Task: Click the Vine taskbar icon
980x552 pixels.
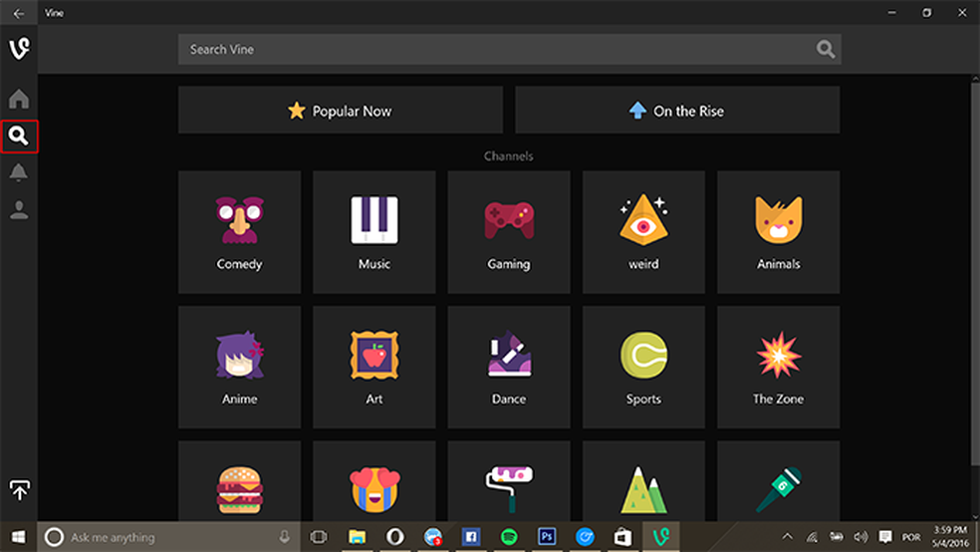Action: click(660, 537)
